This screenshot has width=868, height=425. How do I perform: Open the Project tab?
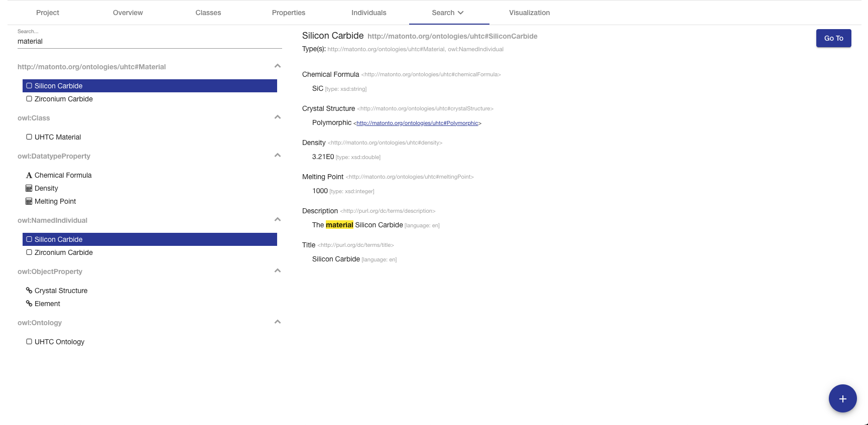click(48, 13)
